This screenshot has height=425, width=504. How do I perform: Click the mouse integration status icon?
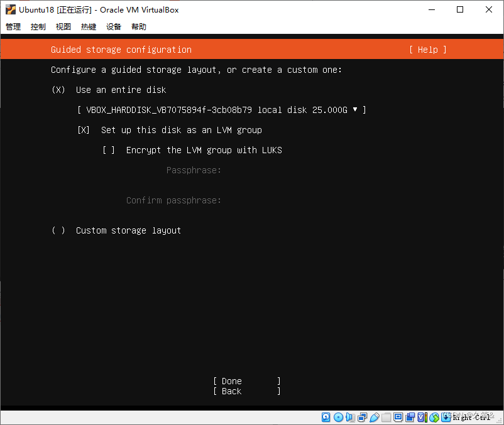[434, 417]
